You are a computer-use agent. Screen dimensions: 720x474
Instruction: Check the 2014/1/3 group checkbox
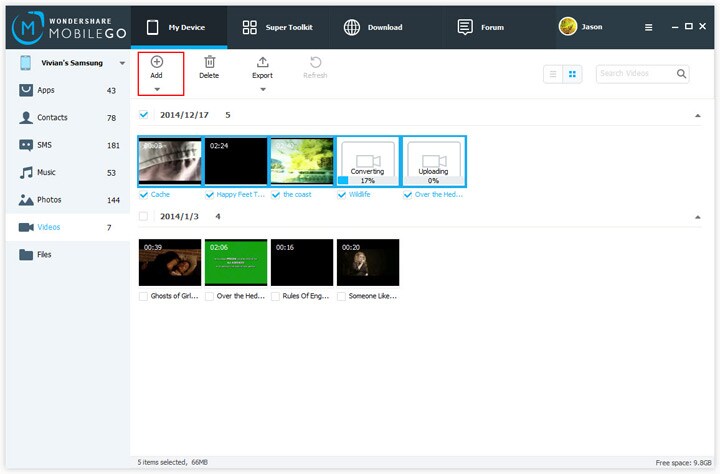click(144, 216)
